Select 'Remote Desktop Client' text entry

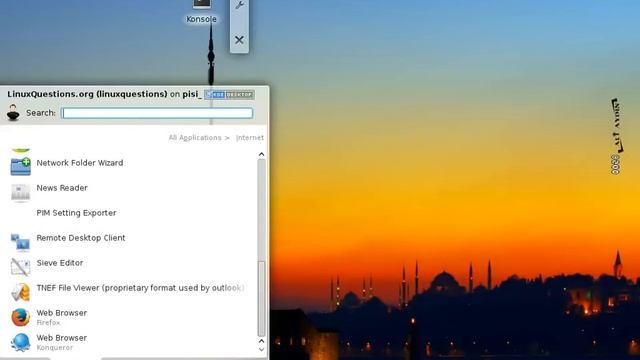click(81, 238)
